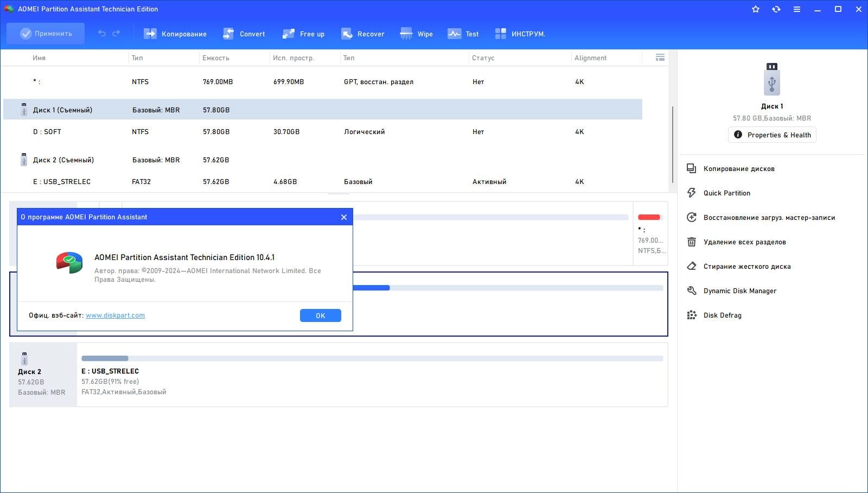Select the recovery partition * : row

click(323, 82)
